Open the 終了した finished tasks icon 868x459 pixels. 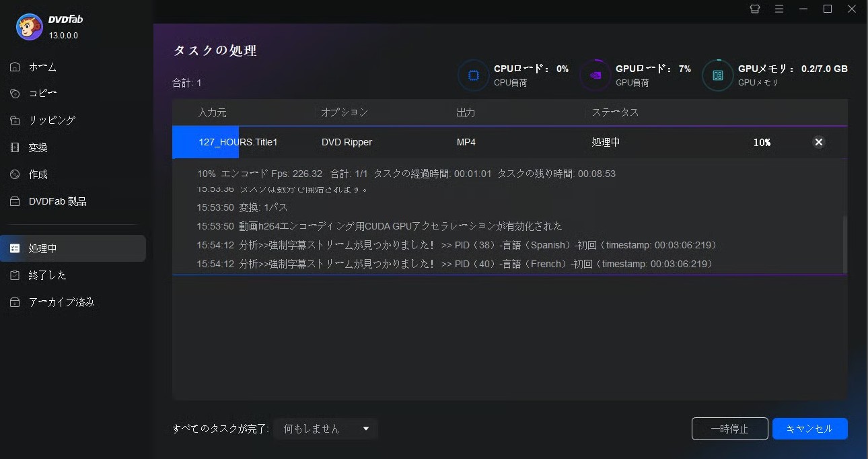(15, 275)
